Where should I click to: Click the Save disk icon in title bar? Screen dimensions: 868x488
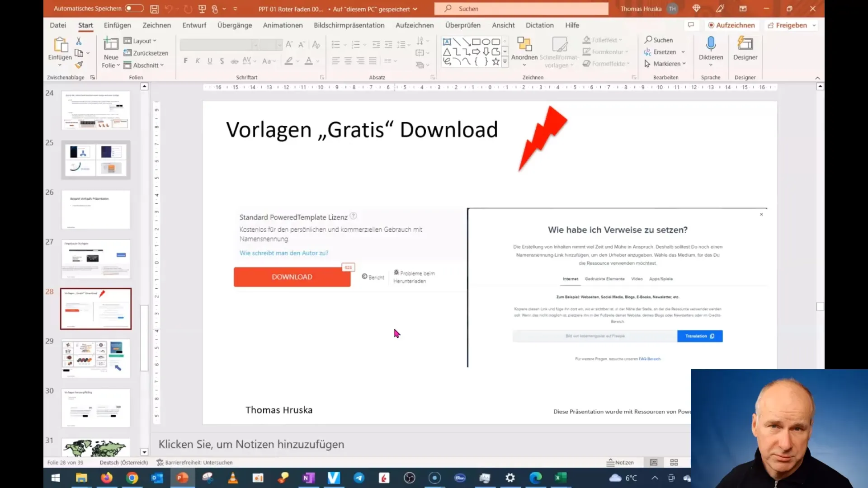154,9
